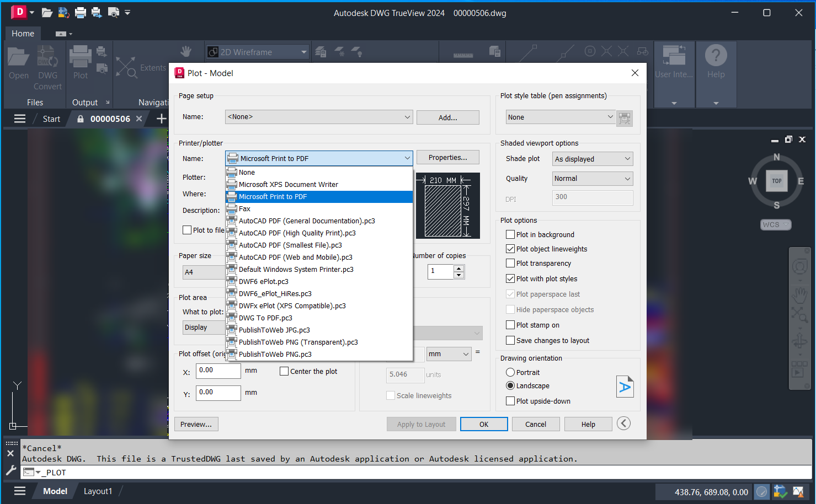Choose Microsoft XPS Document Writer printer

coord(319,185)
